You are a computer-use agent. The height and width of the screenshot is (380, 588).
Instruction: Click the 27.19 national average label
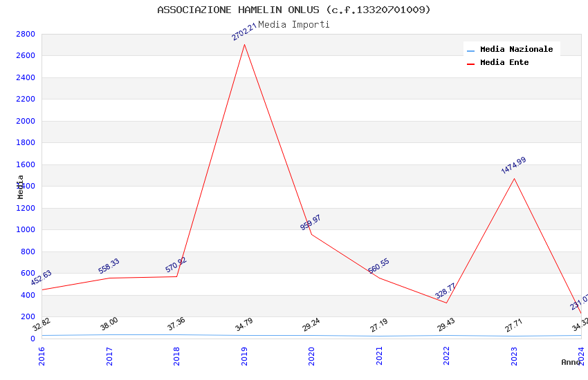pos(379,325)
